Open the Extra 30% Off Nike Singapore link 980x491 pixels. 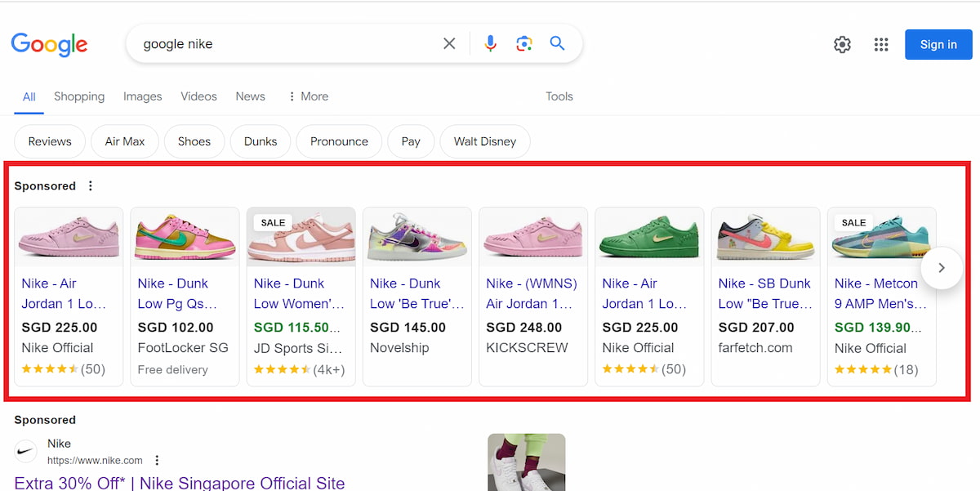(180, 483)
